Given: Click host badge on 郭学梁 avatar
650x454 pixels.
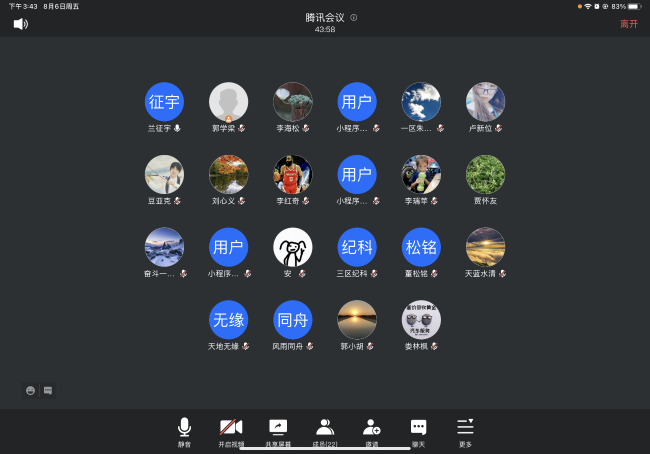Looking at the screenshot, I should 228,119.
